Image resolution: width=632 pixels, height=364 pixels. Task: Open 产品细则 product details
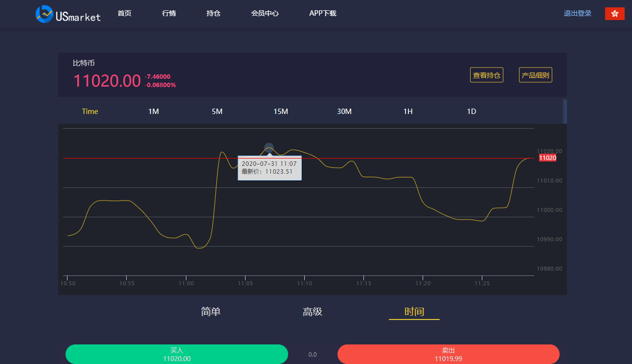[x=536, y=75]
